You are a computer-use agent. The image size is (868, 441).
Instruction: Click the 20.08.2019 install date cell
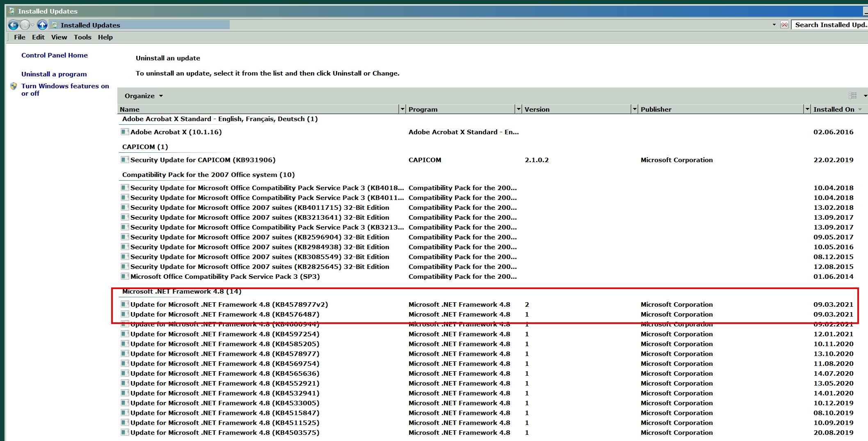(833, 432)
